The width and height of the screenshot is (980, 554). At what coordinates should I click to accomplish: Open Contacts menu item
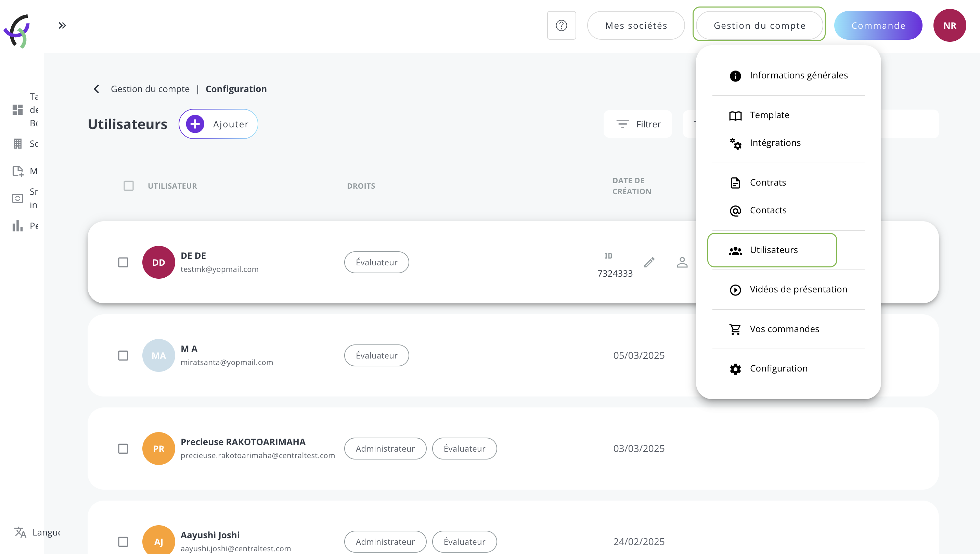[x=788, y=210]
